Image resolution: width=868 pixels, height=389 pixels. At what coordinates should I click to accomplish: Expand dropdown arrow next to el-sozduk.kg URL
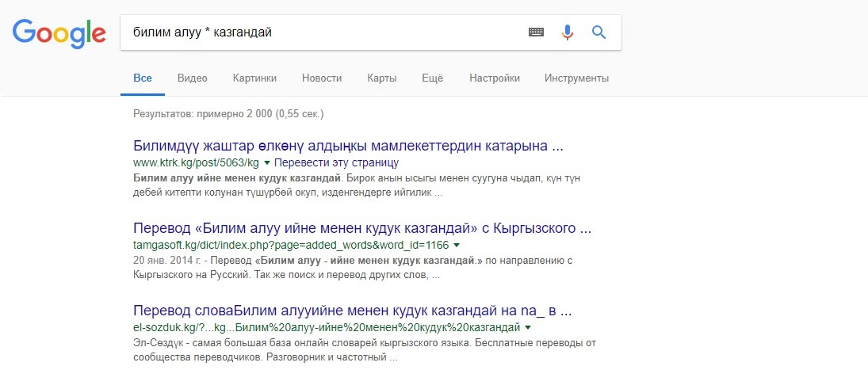pos(527,327)
